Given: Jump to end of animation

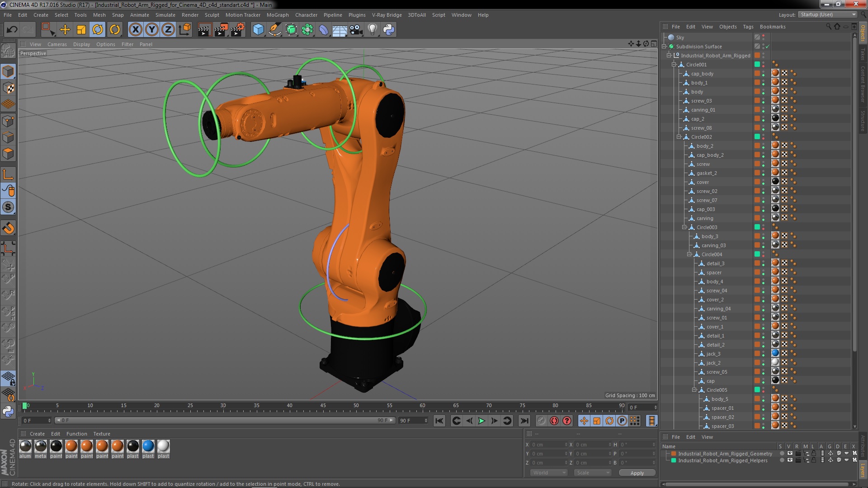Looking at the screenshot, I should tap(524, 421).
